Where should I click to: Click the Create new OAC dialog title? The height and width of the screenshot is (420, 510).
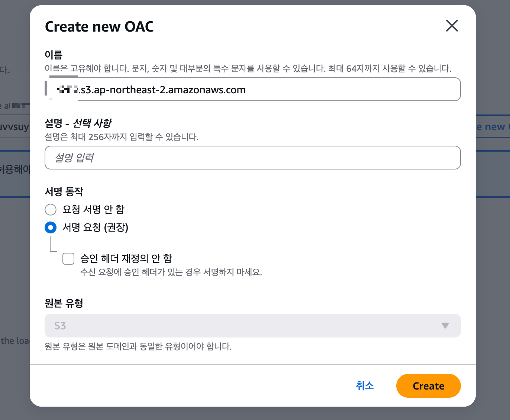tap(99, 27)
